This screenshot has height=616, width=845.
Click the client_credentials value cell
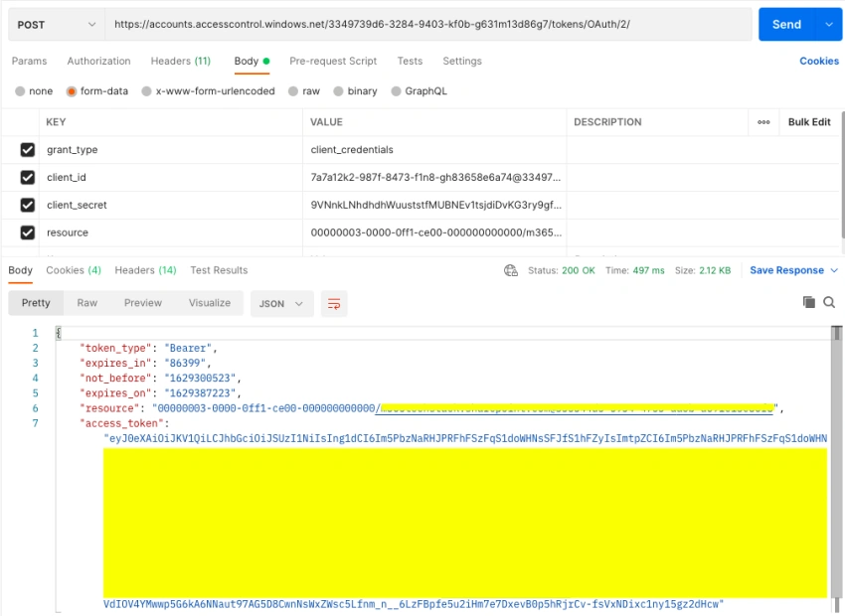pyautogui.click(x=434, y=150)
